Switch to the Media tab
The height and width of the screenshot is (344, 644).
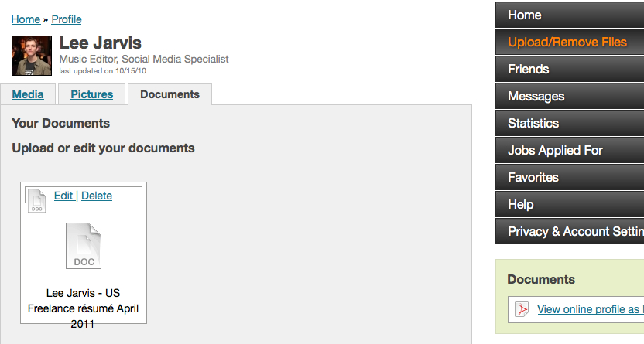pyautogui.click(x=28, y=94)
